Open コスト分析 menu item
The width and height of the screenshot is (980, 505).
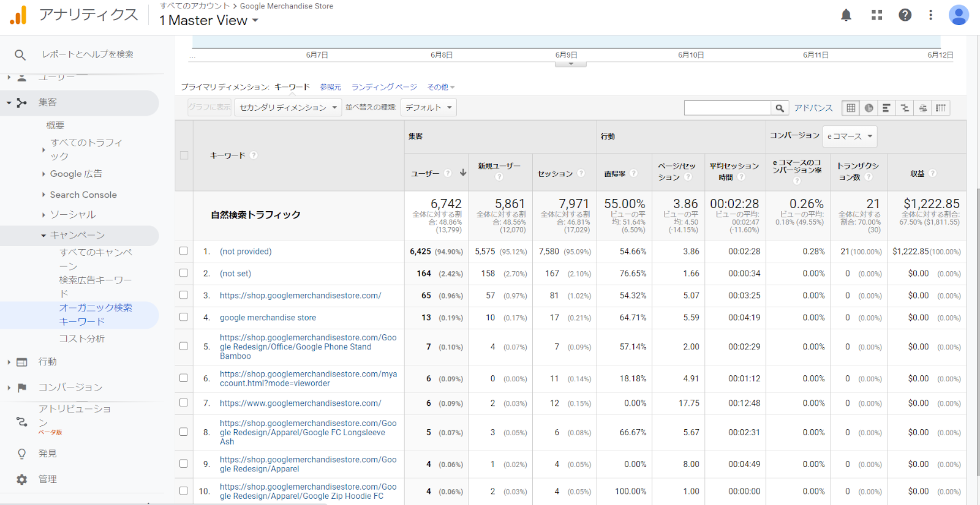click(82, 339)
